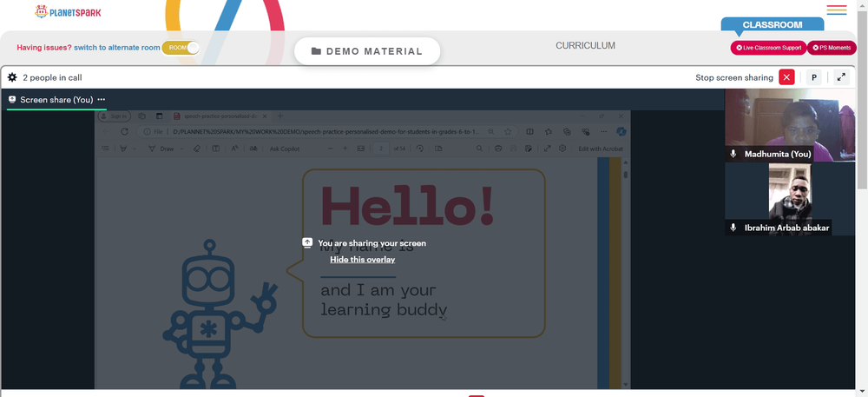Open PS Moments

832,48
